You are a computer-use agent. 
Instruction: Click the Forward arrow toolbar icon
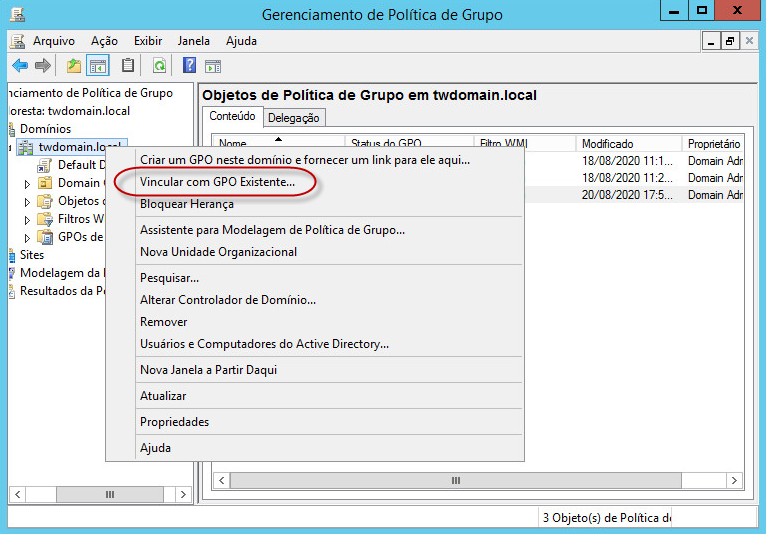[x=43, y=65]
